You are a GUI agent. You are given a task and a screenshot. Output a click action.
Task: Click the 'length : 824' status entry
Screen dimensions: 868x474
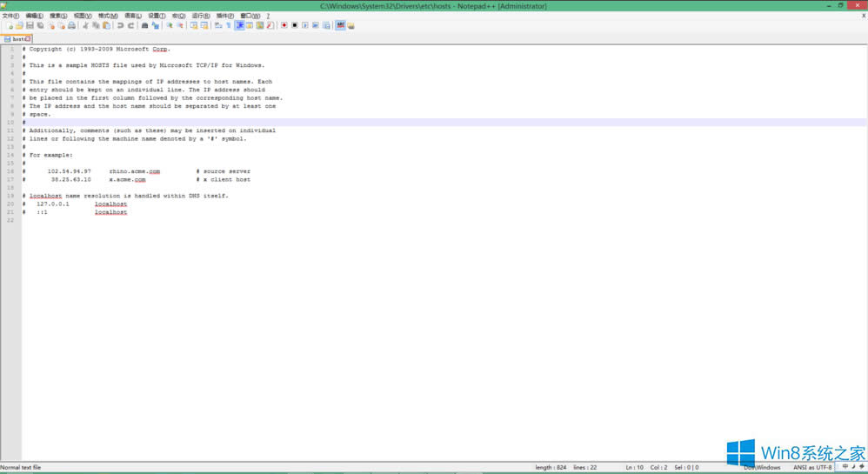pyautogui.click(x=551, y=467)
